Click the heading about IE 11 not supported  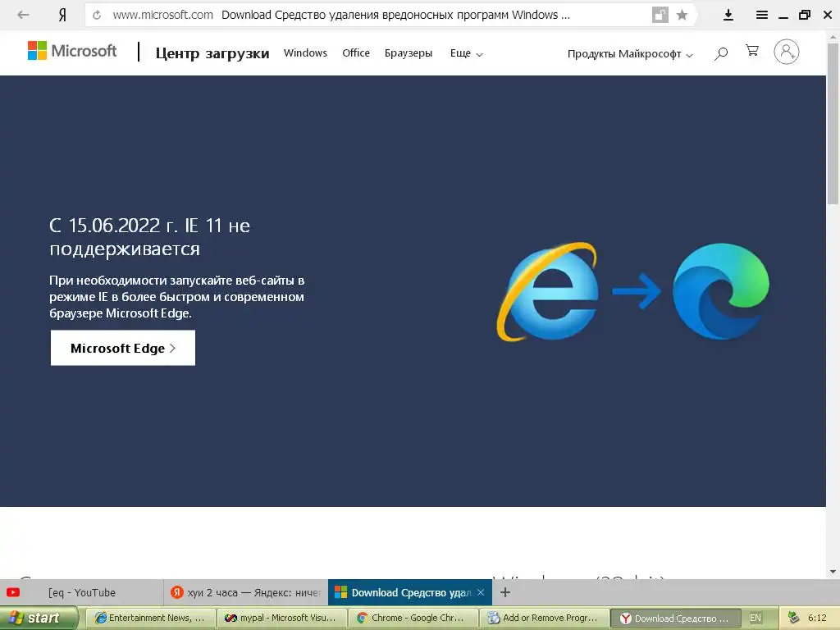tap(149, 237)
